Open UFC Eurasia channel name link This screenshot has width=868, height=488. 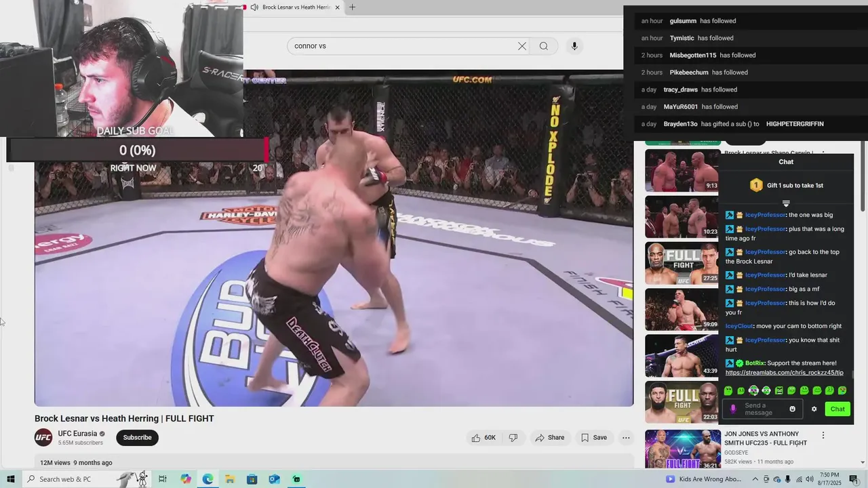(77, 434)
